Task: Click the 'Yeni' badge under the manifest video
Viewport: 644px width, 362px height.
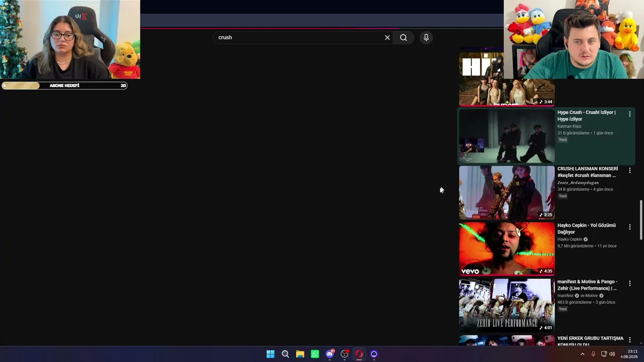Action: 562,309
